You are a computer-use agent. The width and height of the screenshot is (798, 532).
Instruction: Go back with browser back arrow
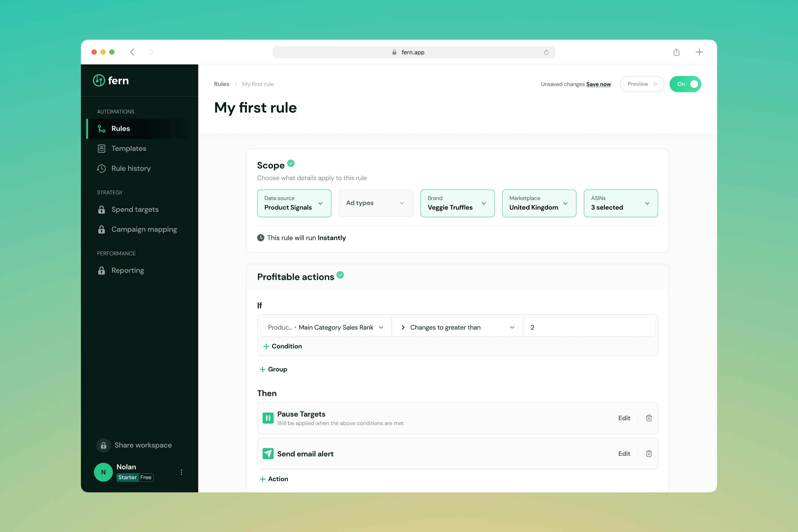pyautogui.click(x=132, y=52)
